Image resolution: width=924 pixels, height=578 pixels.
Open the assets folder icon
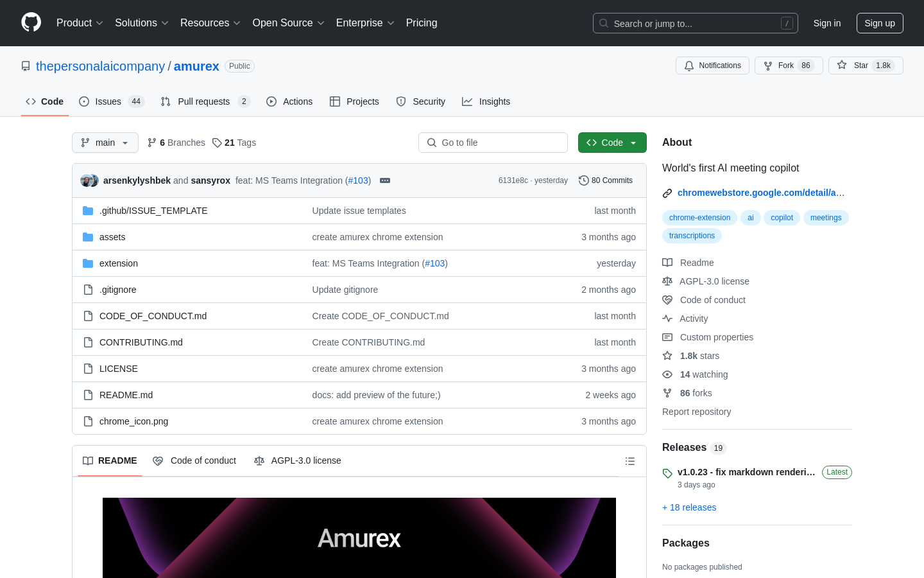tap(88, 237)
